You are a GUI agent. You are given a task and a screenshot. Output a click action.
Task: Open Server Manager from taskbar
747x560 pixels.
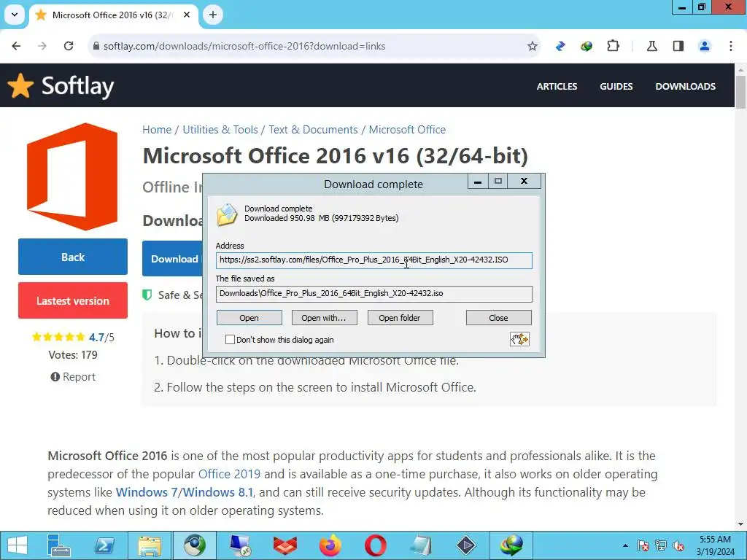[x=59, y=545]
